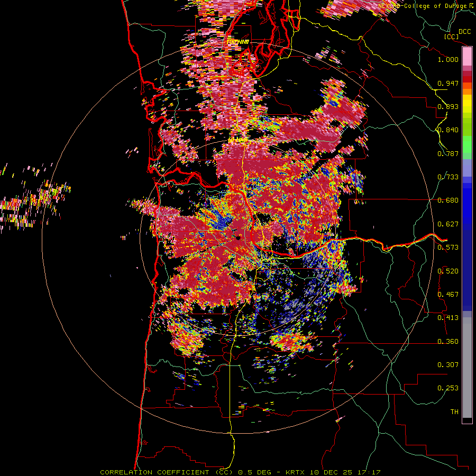
Task: Click the 50 NMI range ring label
Action: [x=237, y=140]
